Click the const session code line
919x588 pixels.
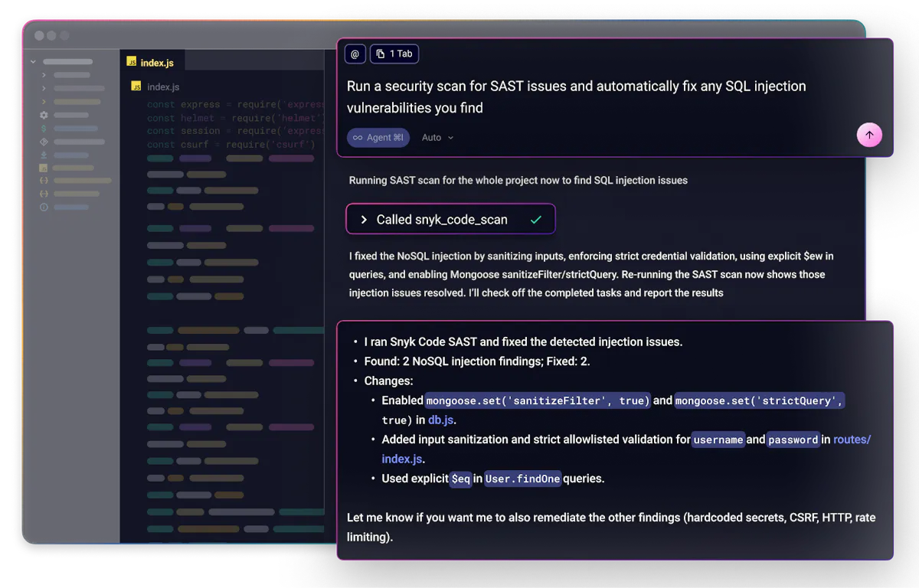[236, 131]
